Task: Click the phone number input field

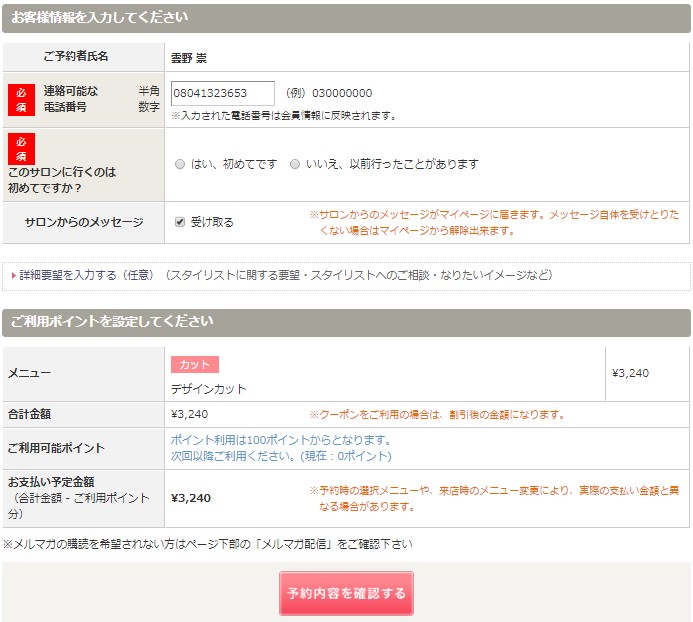Action: 222,93
